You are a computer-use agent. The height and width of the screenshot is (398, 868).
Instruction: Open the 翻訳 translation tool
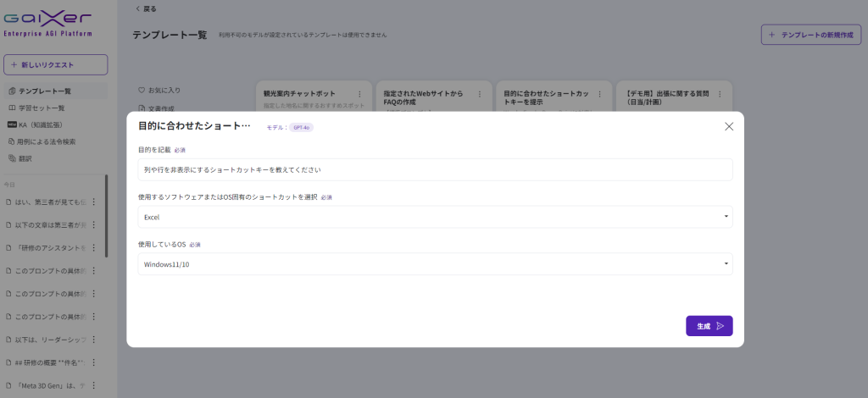[x=25, y=158]
